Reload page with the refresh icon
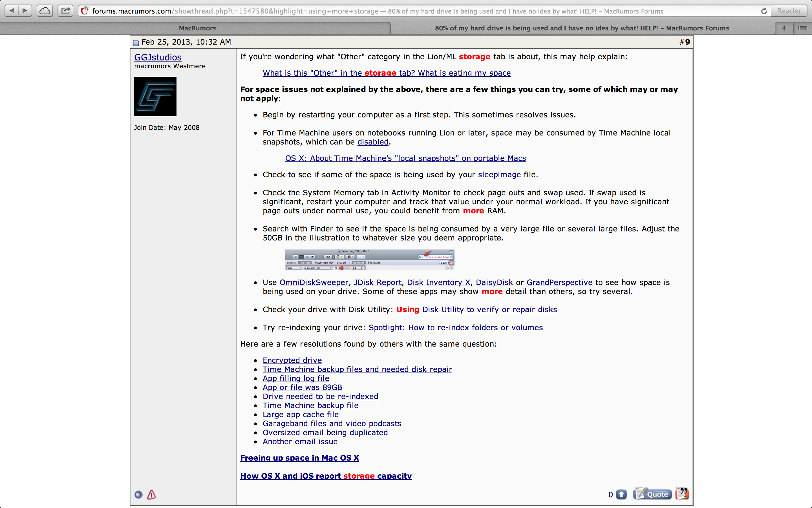The width and height of the screenshot is (812, 508). 764,11
